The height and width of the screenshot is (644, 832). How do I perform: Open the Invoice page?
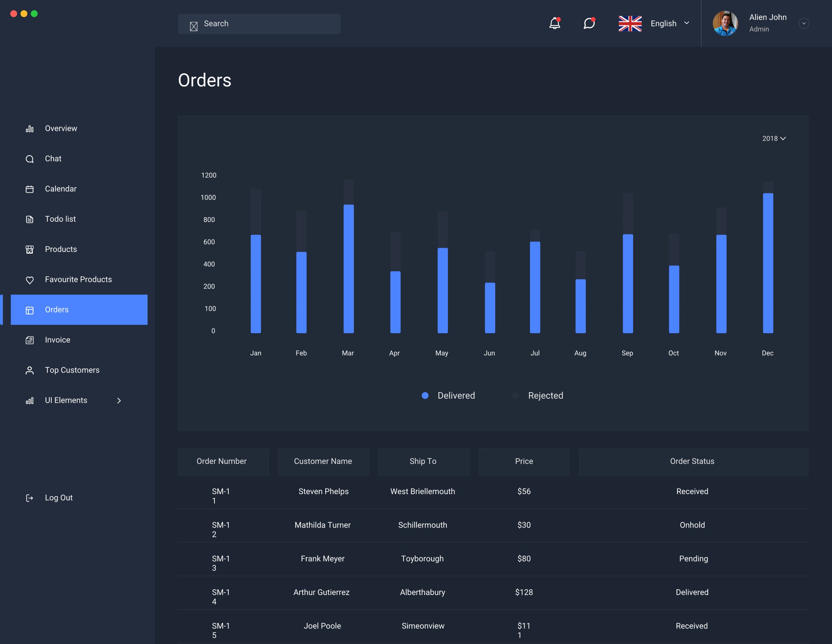58,339
